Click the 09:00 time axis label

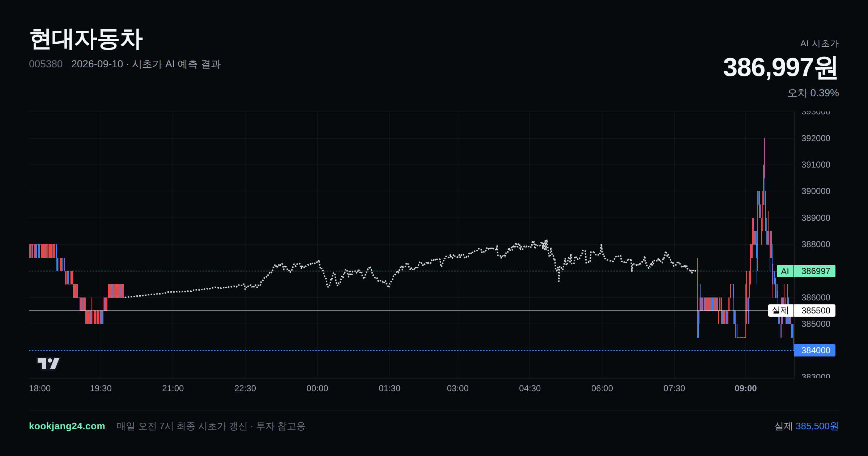(x=745, y=388)
